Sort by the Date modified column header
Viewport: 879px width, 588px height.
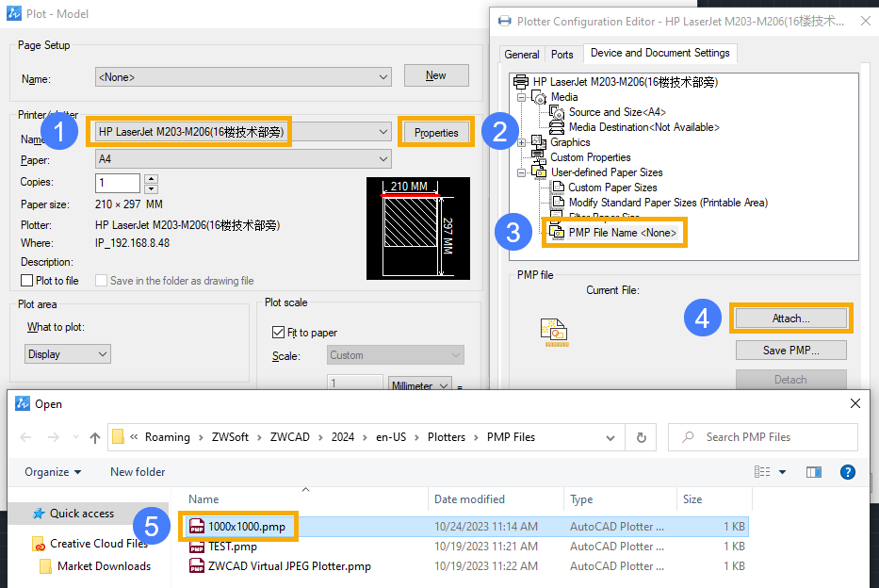point(469,498)
